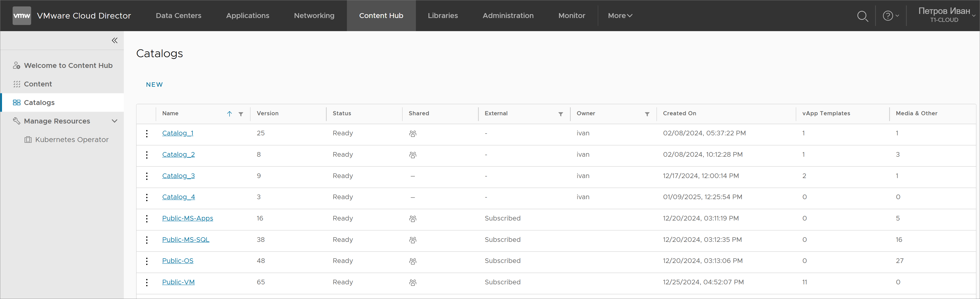Open Name column filter
This screenshot has width=980, height=299.
[241, 114]
